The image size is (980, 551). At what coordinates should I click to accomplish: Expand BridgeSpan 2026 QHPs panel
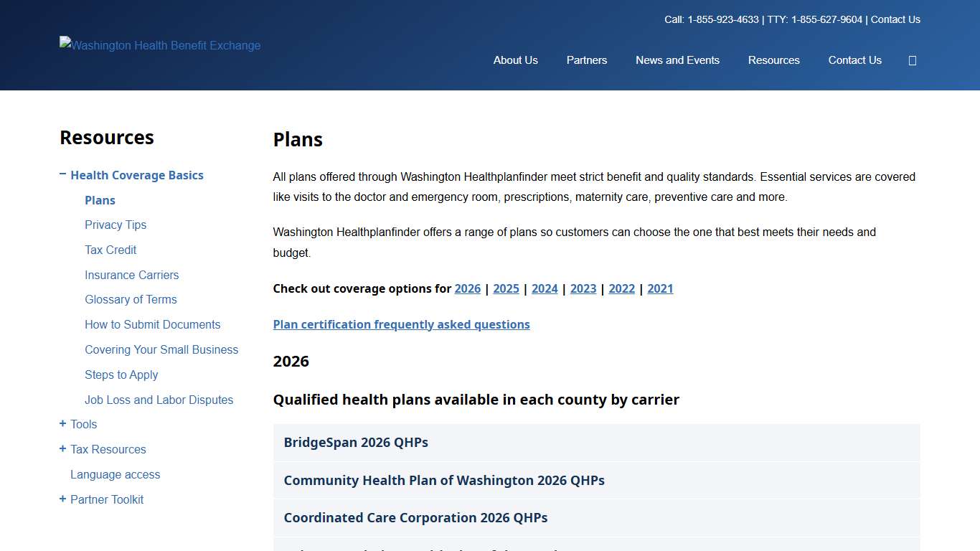356,442
